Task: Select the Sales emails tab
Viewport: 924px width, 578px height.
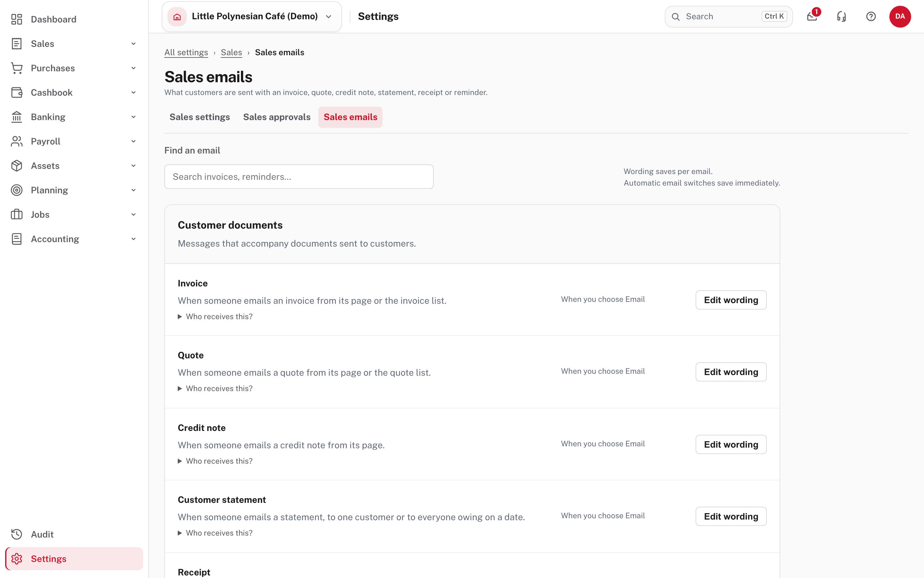Action: click(350, 117)
